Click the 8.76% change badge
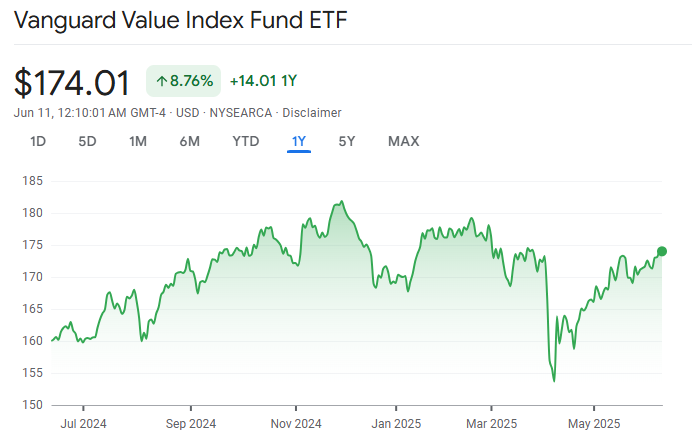This screenshot has height=442, width=692. [x=184, y=81]
